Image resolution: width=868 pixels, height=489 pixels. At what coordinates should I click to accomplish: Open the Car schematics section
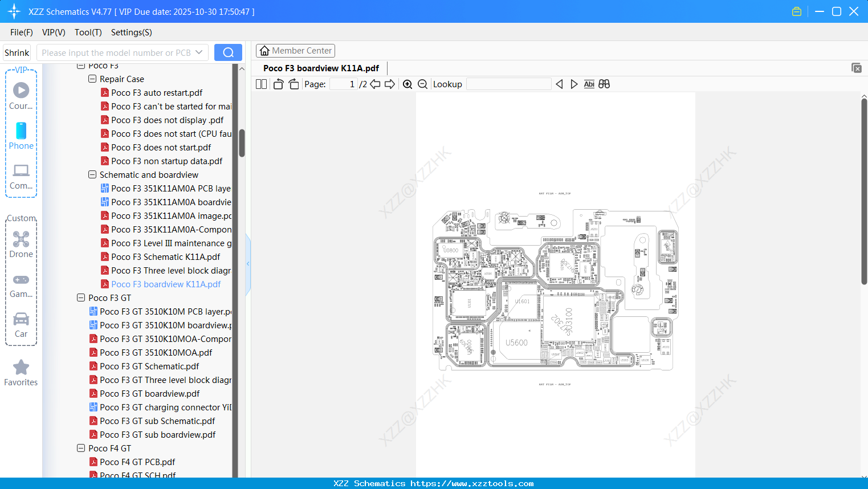point(21,325)
